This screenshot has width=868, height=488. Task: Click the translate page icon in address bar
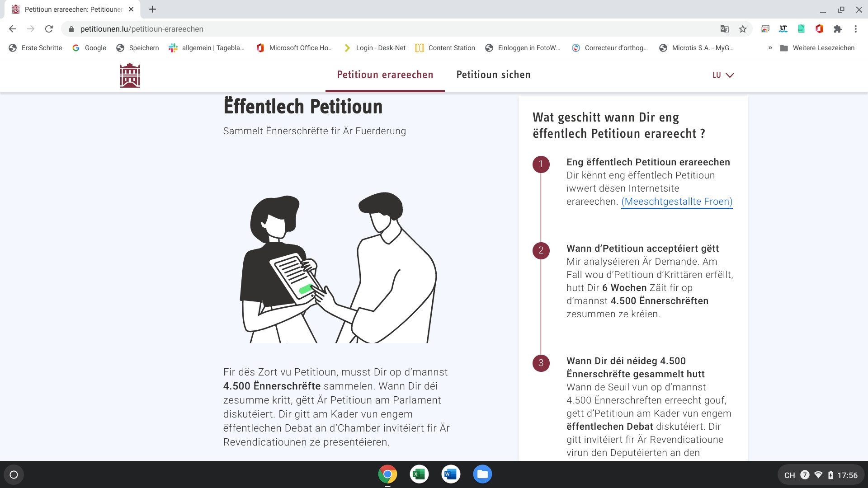[724, 29]
